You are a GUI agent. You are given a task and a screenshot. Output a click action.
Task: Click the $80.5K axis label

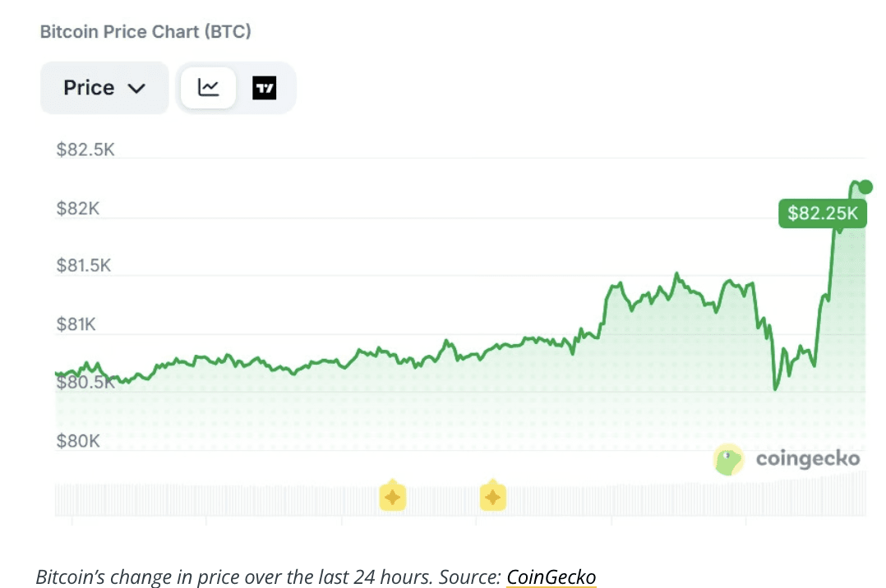click(x=85, y=383)
